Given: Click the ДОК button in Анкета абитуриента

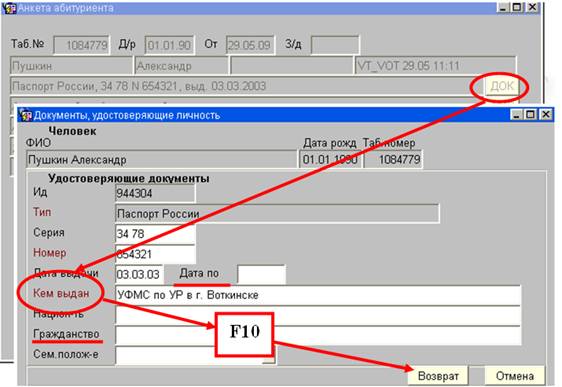Looking at the screenshot, I should click(502, 86).
